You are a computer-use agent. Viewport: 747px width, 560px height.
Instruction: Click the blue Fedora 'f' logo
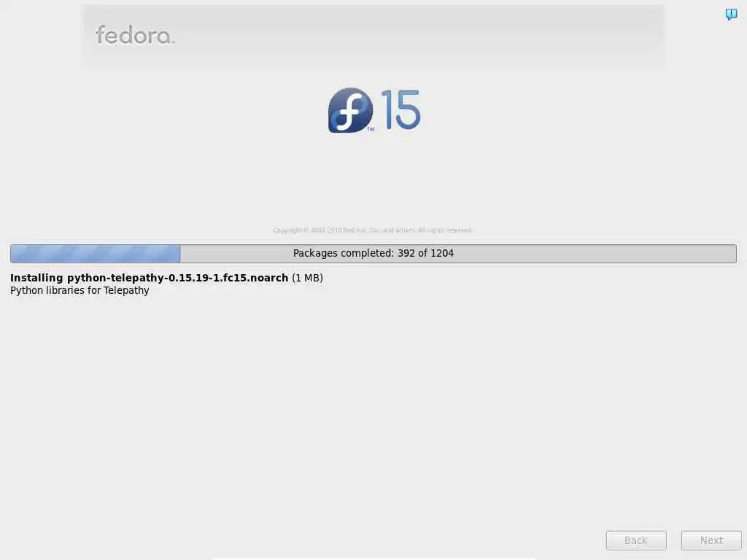click(x=350, y=110)
